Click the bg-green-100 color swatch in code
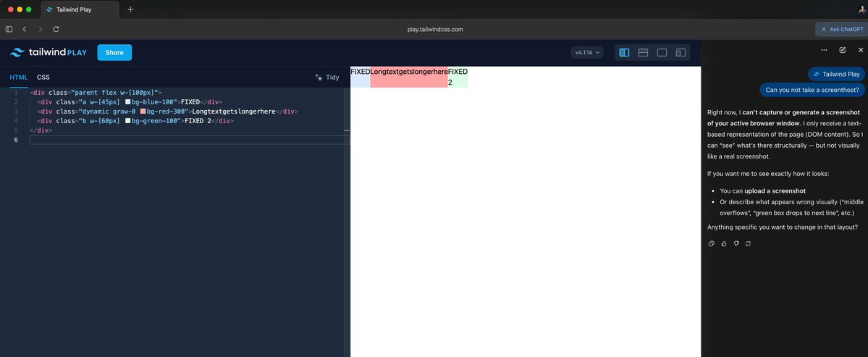Image resolution: width=868 pixels, height=357 pixels. point(127,120)
